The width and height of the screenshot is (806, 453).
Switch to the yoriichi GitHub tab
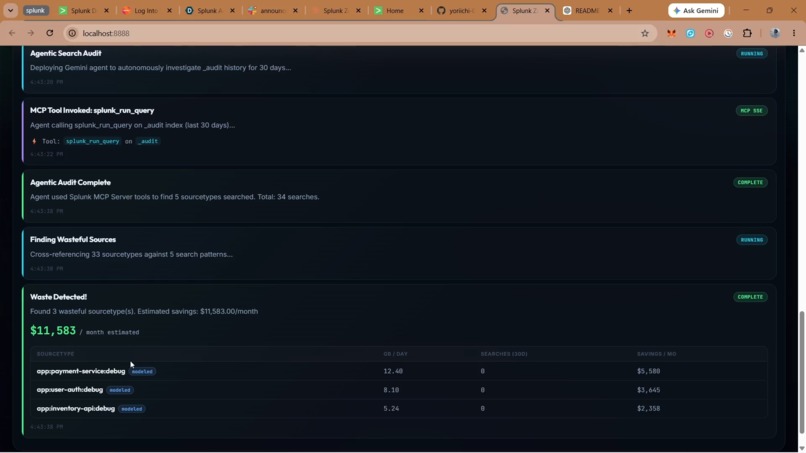click(461, 10)
